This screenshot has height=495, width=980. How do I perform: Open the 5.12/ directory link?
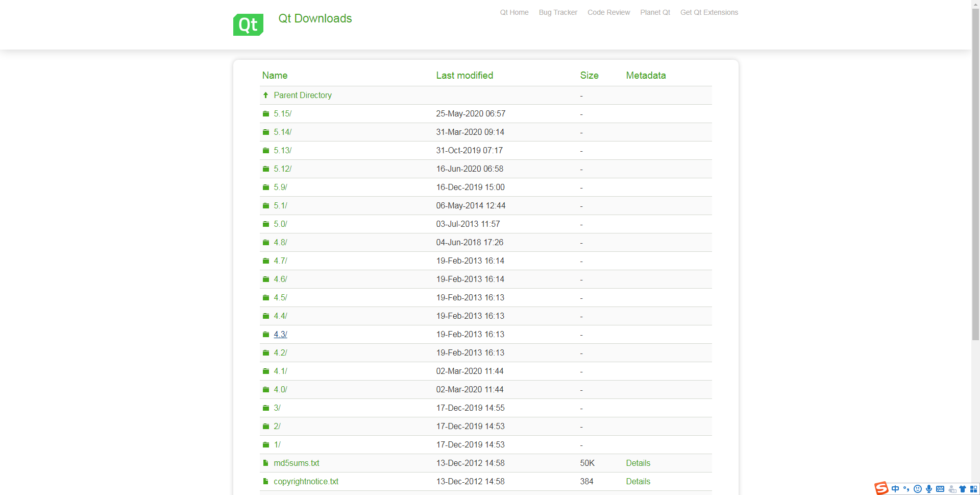[282, 169]
